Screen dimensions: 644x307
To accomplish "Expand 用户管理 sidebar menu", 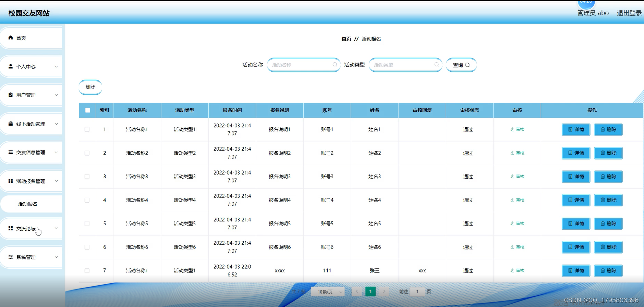I will click(31, 95).
